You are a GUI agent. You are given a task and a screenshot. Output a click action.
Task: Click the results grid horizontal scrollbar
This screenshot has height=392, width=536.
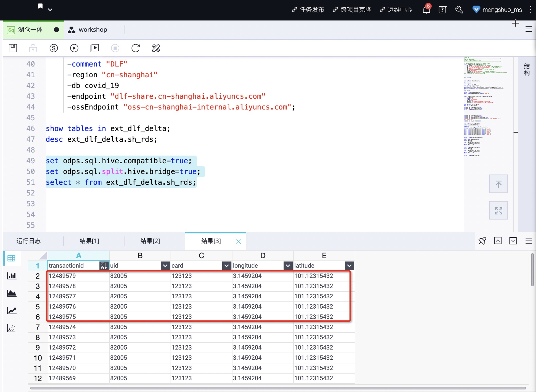coord(278,388)
